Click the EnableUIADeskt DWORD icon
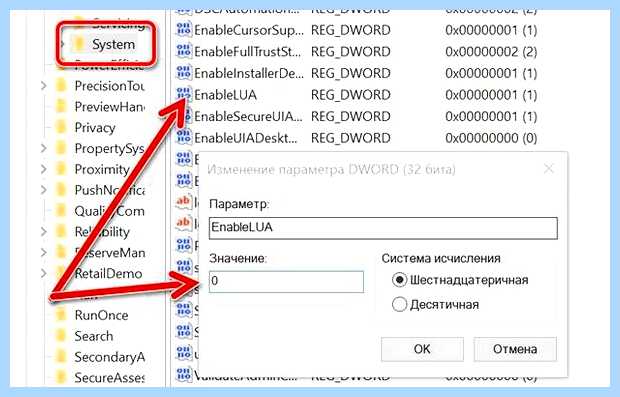Viewport: 620px width, 397px height. tap(183, 138)
